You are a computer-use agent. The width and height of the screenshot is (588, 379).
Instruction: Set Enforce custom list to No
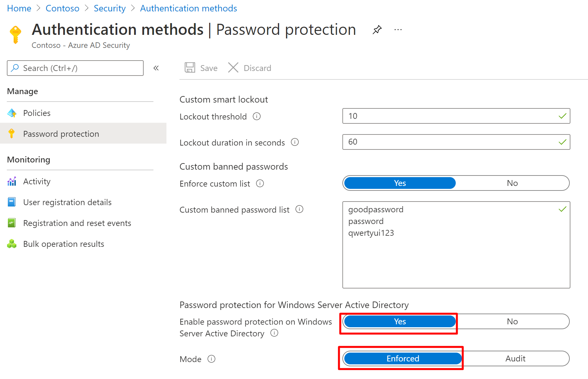click(512, 183)
